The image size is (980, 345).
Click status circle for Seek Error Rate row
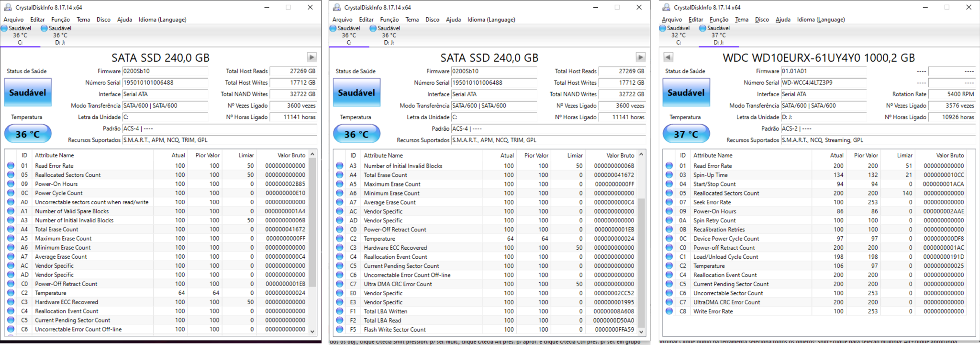669,202
